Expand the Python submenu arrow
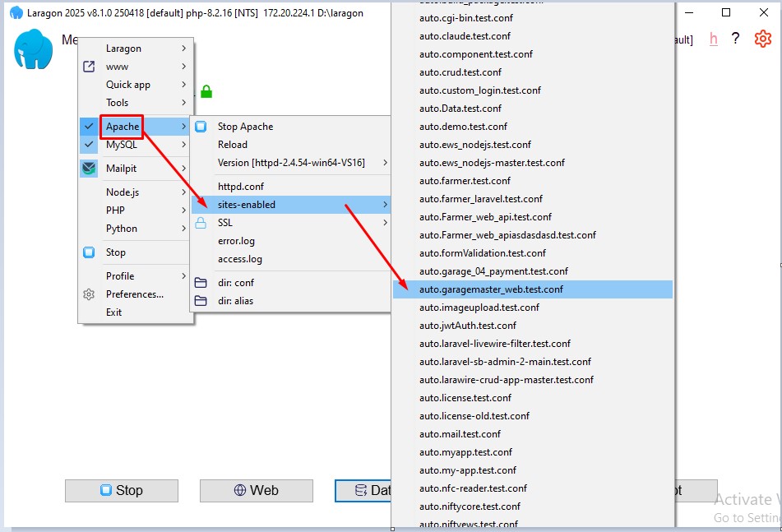Image resolution: width=782 pixels, height=532 pixels. pyautogui.click(x=183, y=229)
